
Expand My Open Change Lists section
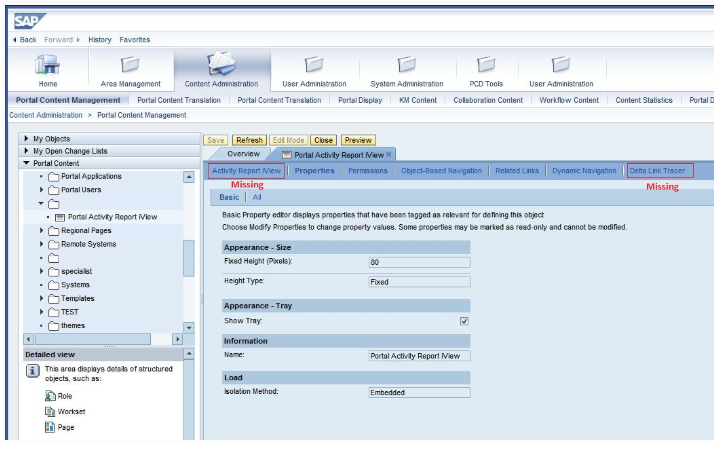(x=26, y=151)
